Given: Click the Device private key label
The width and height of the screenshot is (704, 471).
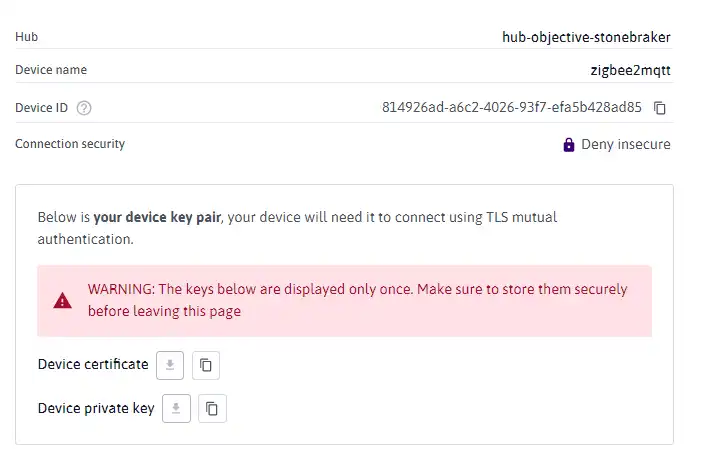Looking at the screenshot, I should (x=96, y=408).
